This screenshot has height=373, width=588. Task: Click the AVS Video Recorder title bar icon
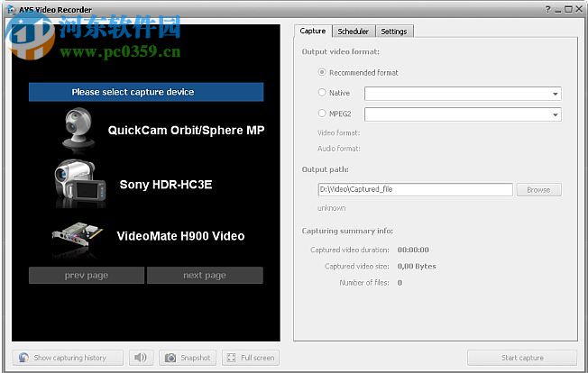click(12, 10)
